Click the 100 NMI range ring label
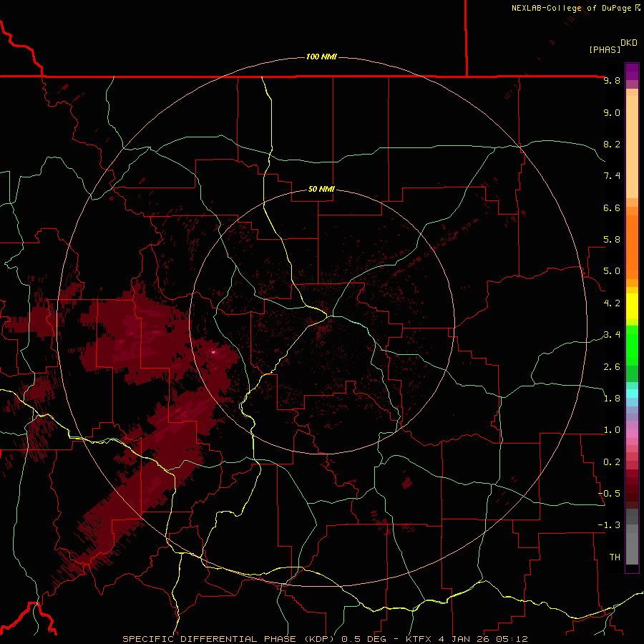Viewport: 644px width, 644px height. [x=321, y=57]
